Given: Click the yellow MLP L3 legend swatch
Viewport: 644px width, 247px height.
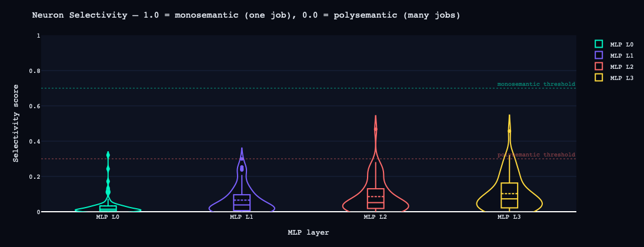Looking at the screenshot, I should pyautogui.click(x=599, y=78).
